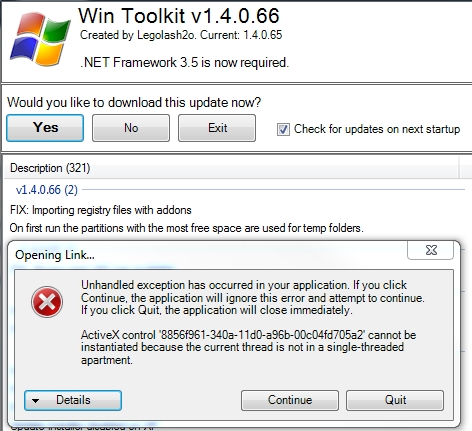Click the red error X icon

click(47, 302)
